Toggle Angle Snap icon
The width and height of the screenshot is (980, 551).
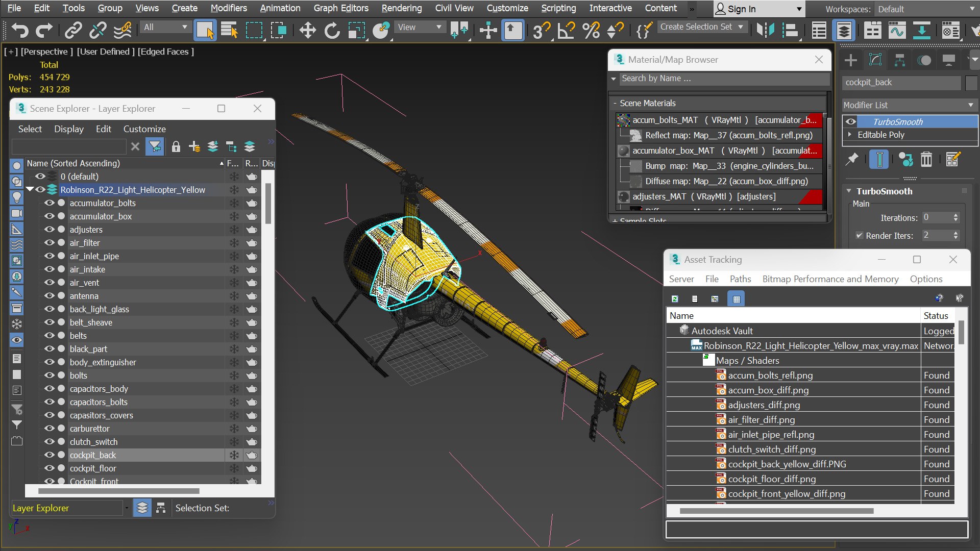[566, 30]
